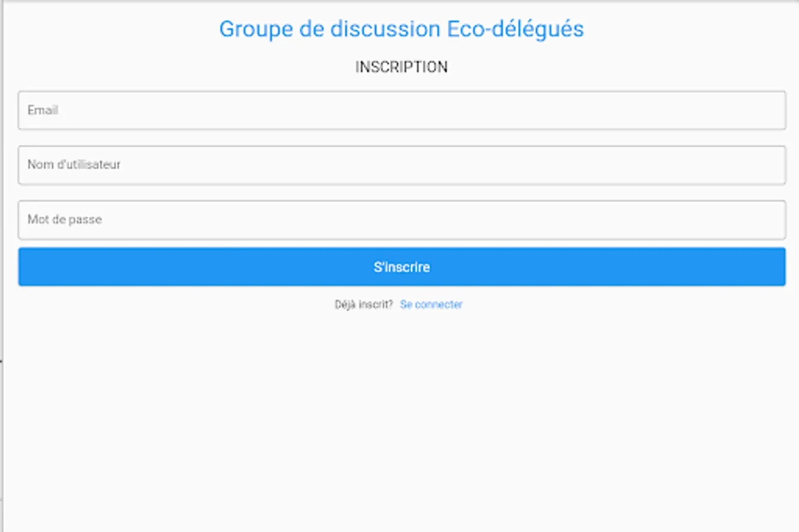Click the sign-up heading under the title

pyautogui.click(x=401, y=67)
